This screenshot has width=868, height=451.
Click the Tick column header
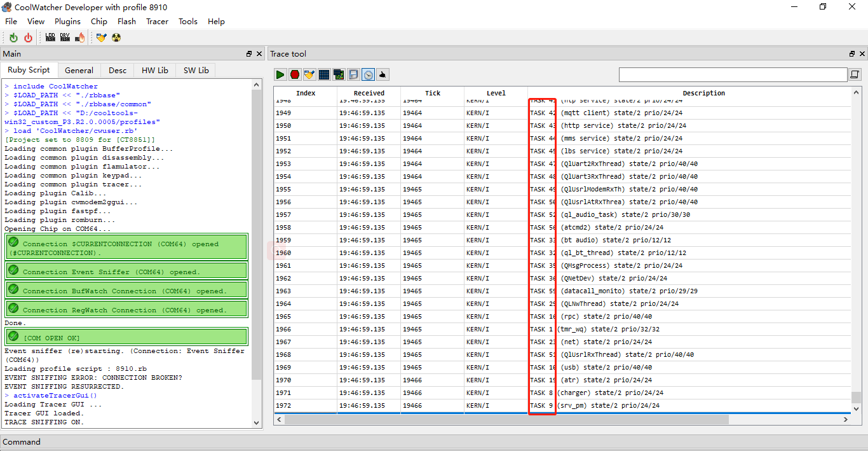tap(433, 93)
